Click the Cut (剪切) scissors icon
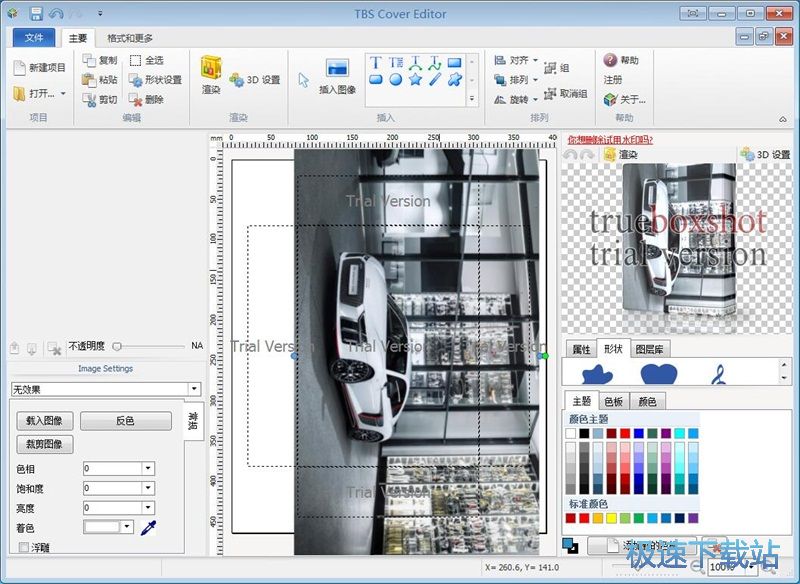 click(x=89, y=99)
